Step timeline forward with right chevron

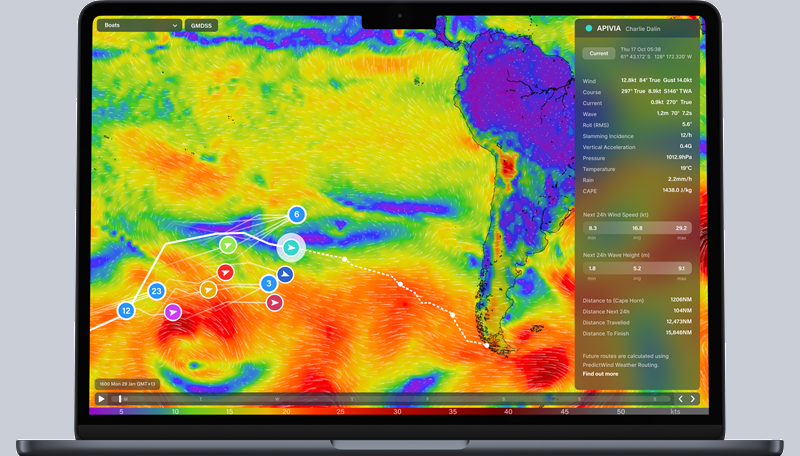click(693, 399)
